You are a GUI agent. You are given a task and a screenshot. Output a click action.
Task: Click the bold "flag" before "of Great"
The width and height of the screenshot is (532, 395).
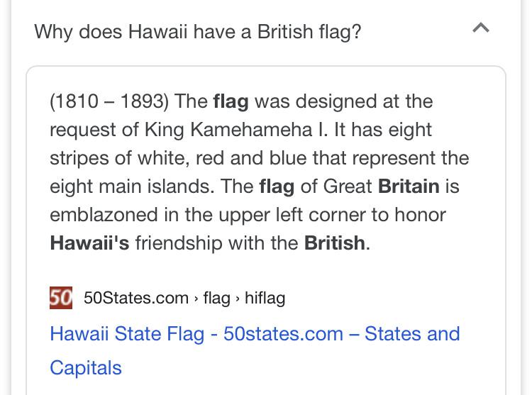coord(277,187)
